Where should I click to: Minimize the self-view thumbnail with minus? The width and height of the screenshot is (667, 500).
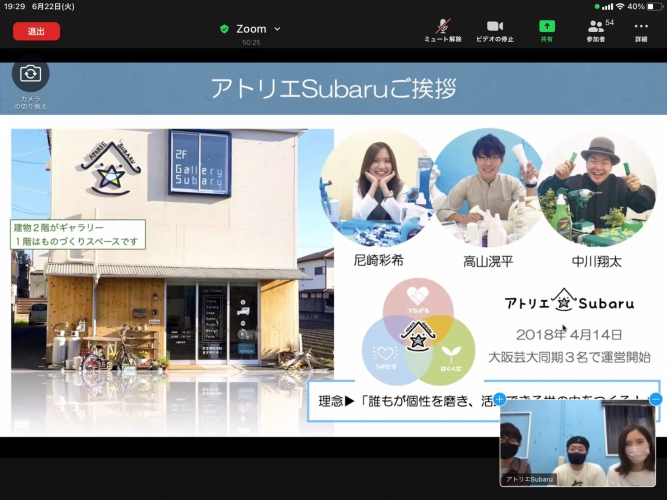click(656, 399)
